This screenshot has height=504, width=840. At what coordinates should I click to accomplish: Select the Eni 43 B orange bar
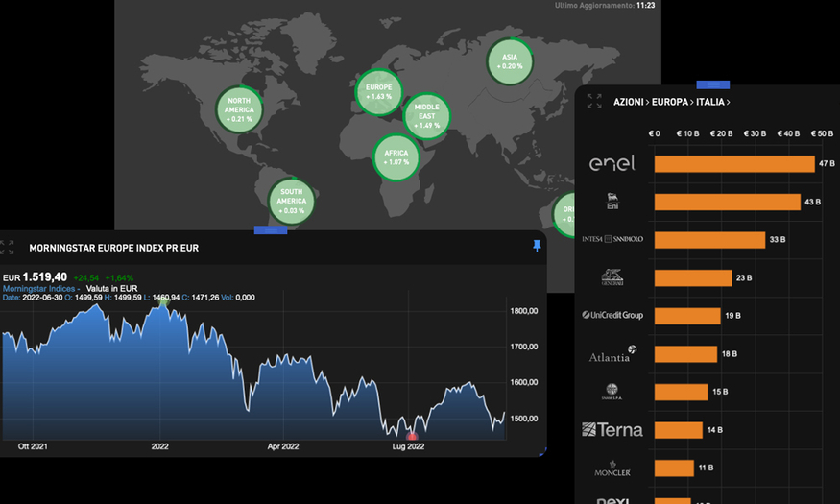pos(728,202)
